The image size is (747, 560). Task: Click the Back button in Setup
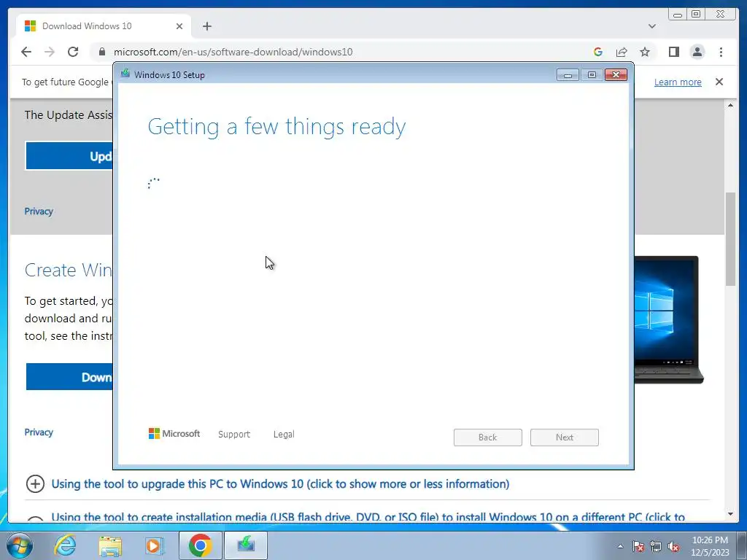pyautogui.click(x=488, y=437)
